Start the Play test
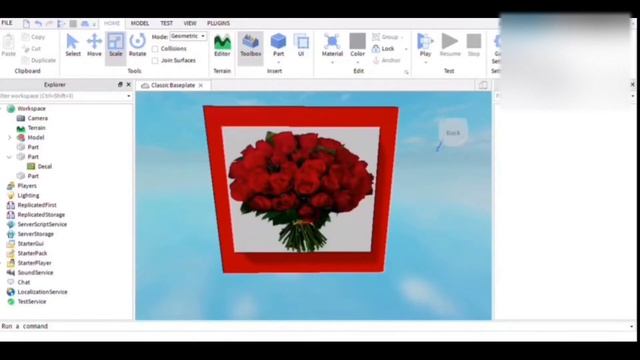 coord(425,45)
